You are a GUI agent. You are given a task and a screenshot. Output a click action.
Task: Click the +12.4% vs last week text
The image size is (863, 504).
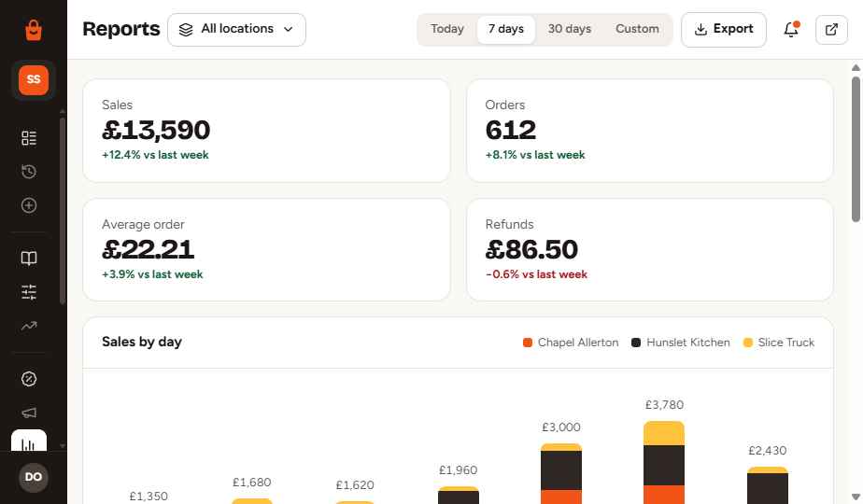[x=155, y=155]
